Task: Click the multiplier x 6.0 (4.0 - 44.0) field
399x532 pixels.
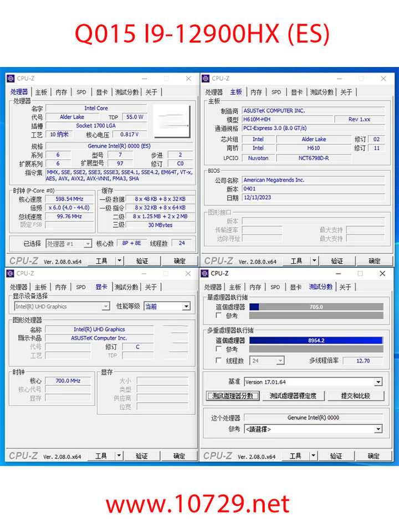Action: click(70, 208)
